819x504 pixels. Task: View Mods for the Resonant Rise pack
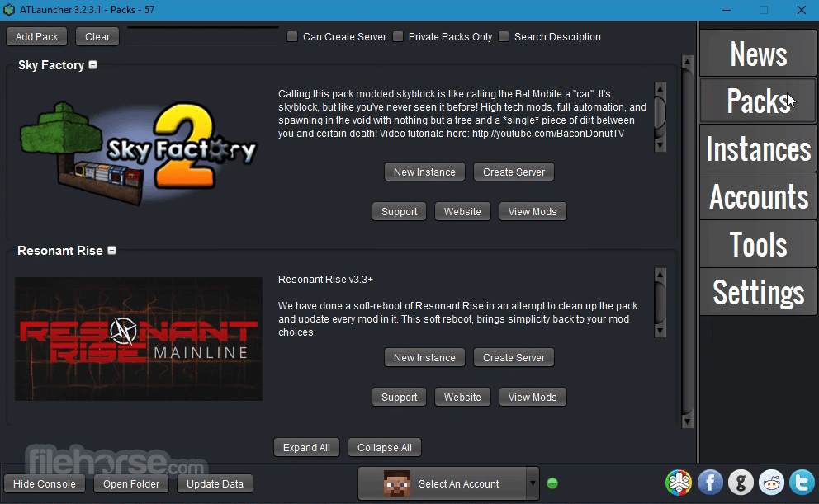(x=533, y=397)
